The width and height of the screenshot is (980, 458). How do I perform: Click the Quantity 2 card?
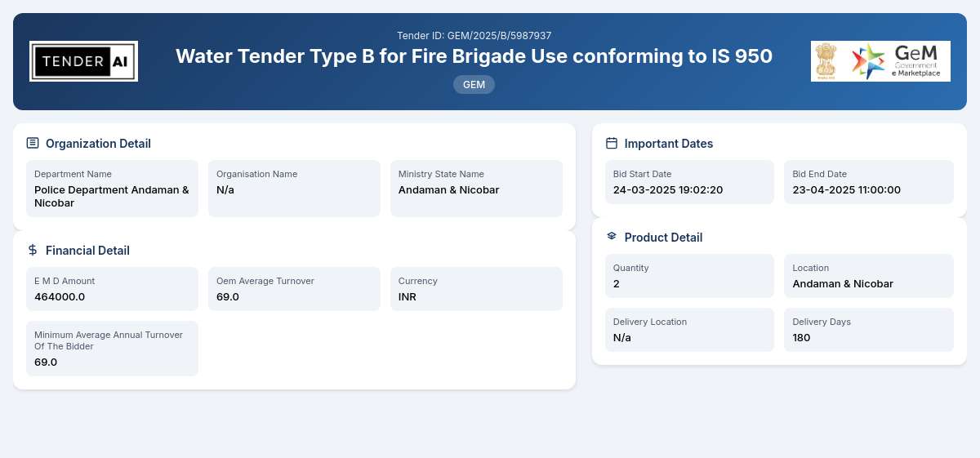[x=689, y=276]
